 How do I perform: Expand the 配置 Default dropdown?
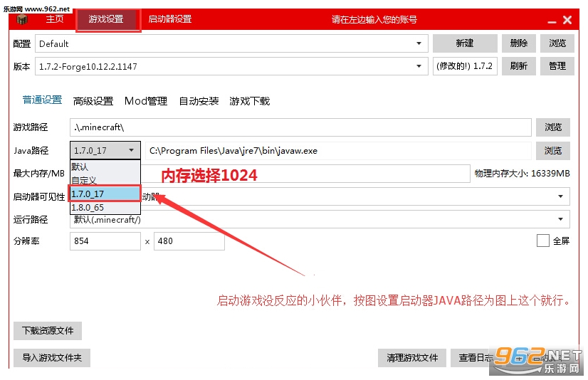[419, 43]
